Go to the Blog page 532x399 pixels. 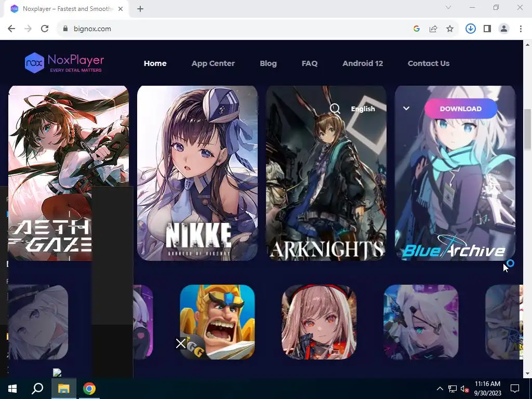268,63
